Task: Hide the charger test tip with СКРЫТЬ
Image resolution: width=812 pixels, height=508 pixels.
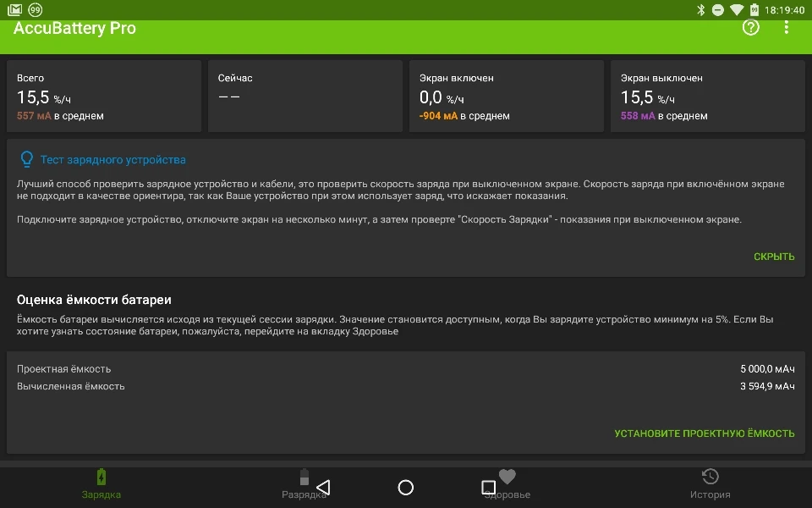Action: click(x=774, y=257)
